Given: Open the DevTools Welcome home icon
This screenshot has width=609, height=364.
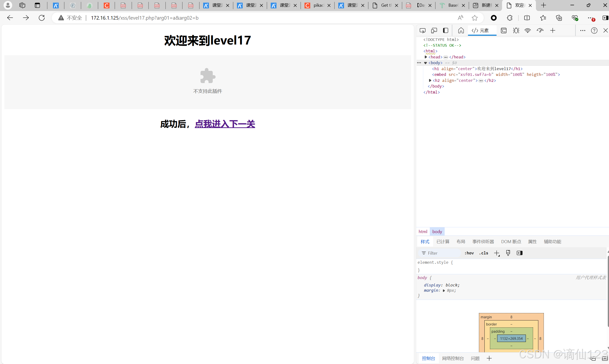Looking at the screenshot, I should tap(461, 31).
